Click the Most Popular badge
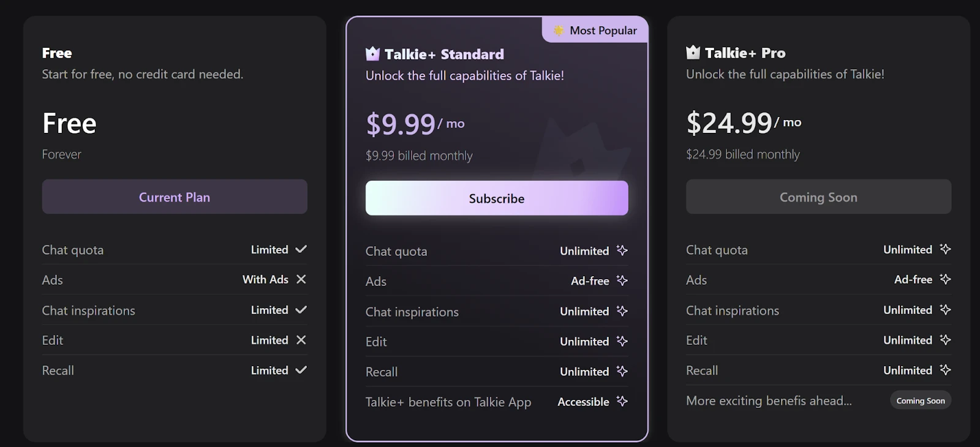 coord(595,31)
